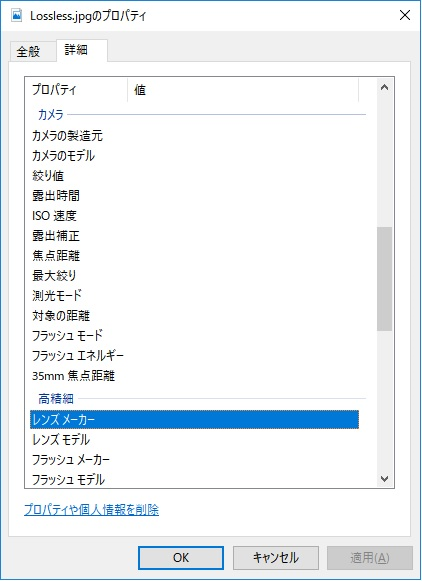The width and height of the screenshot is (422, 581).
Task: Select the 焦点距離 property row
Action: pos(195,256)
